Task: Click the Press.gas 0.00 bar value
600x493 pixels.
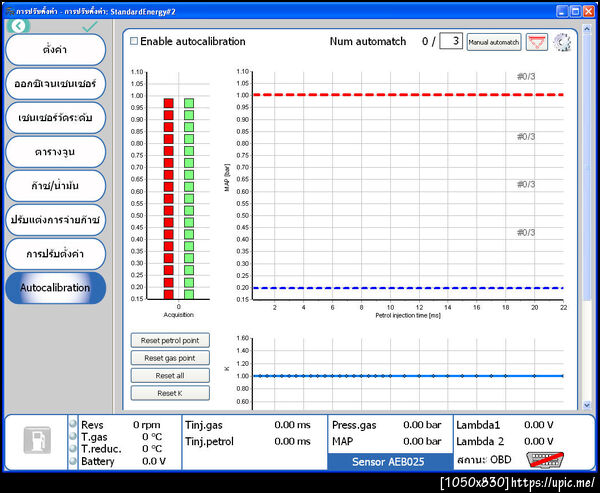Action: (x=422, y=425)
